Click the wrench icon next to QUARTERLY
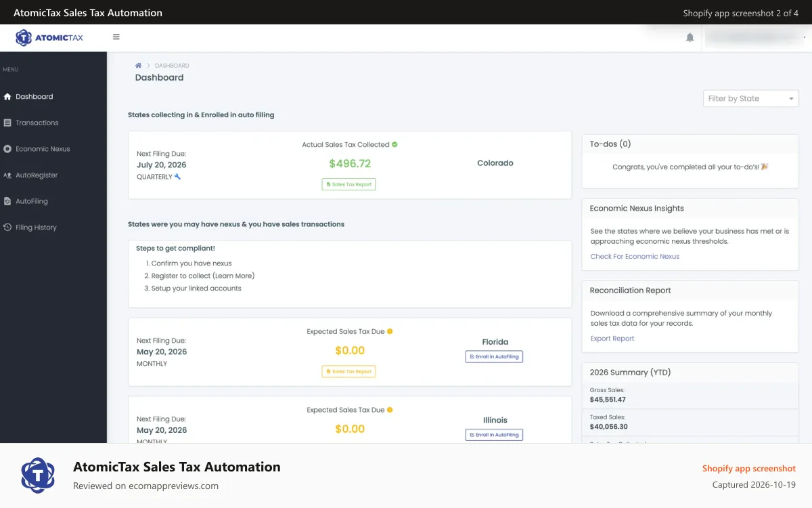 coord(177,177)
